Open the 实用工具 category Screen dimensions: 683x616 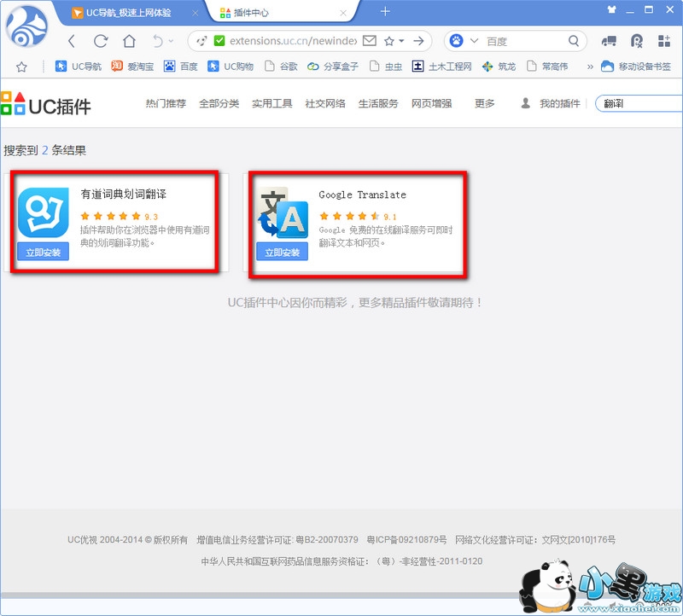(272, 103)
